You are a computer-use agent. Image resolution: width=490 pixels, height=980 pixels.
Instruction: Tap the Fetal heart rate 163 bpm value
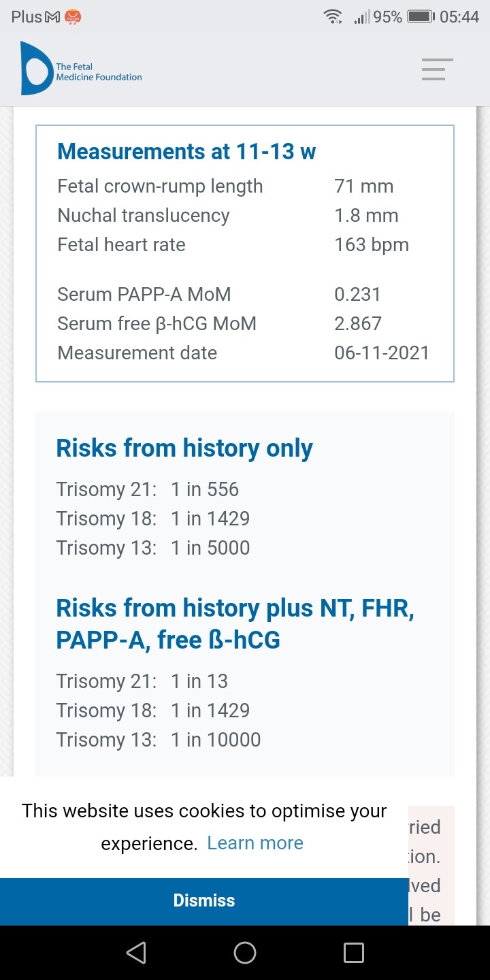click(372, 245)
